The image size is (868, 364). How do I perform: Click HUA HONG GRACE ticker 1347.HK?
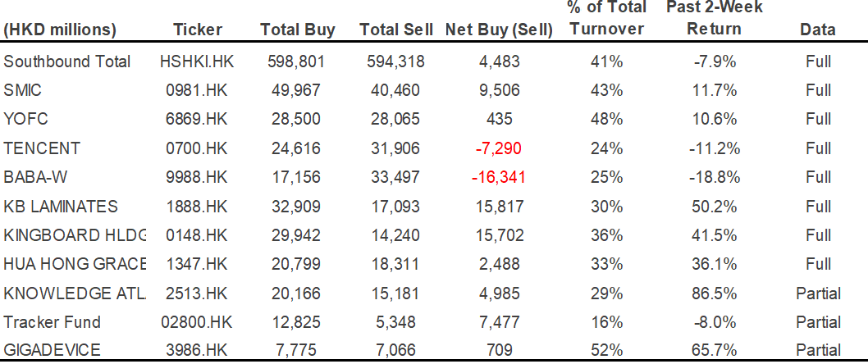(197, 265)
